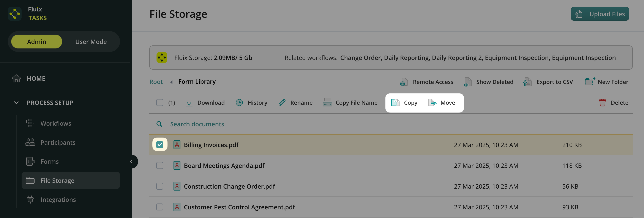Uncheck the Billing Invoices.pdf checkbox

coord(160,145)
